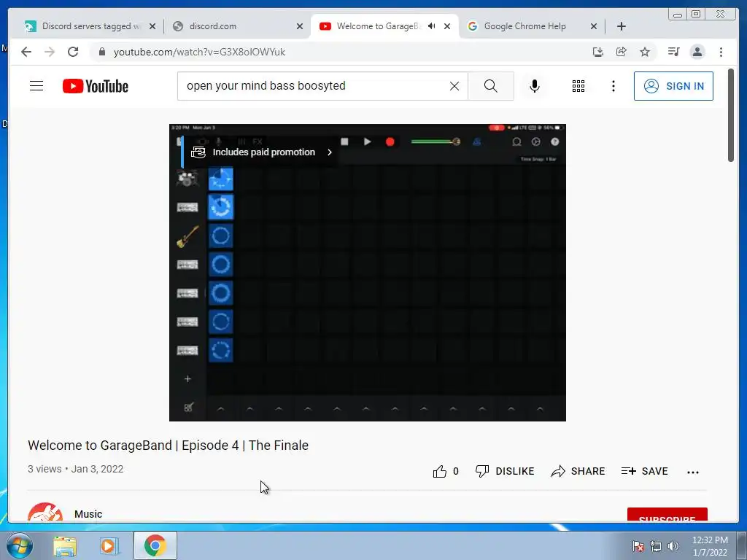Share this page via the address bar icon
This screenshot has height=560, width=747.
coord(622,52)
